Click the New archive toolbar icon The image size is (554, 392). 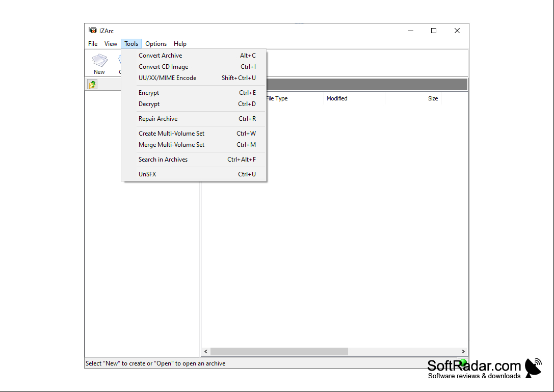[99, 64]
